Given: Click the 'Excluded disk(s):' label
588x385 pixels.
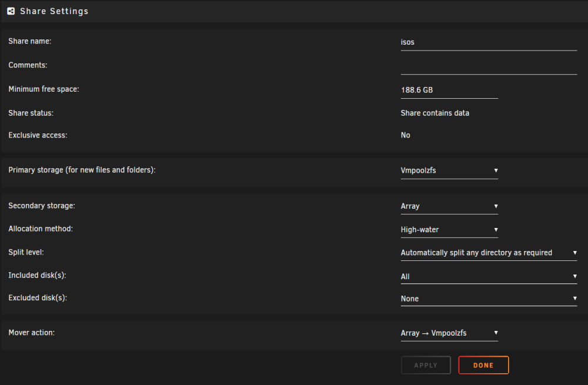Looking at the screenshot, I should pyautogui.click(x=38, y=298).
